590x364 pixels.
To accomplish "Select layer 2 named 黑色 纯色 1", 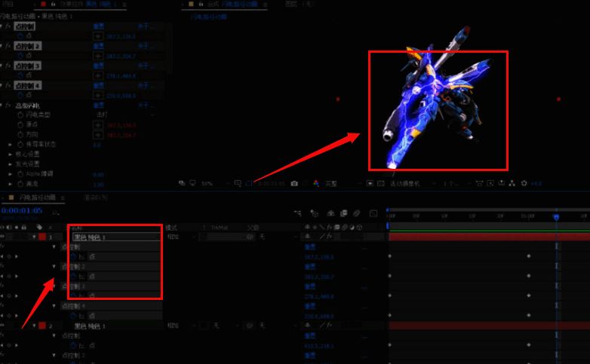I will click(x=90, y=326).
